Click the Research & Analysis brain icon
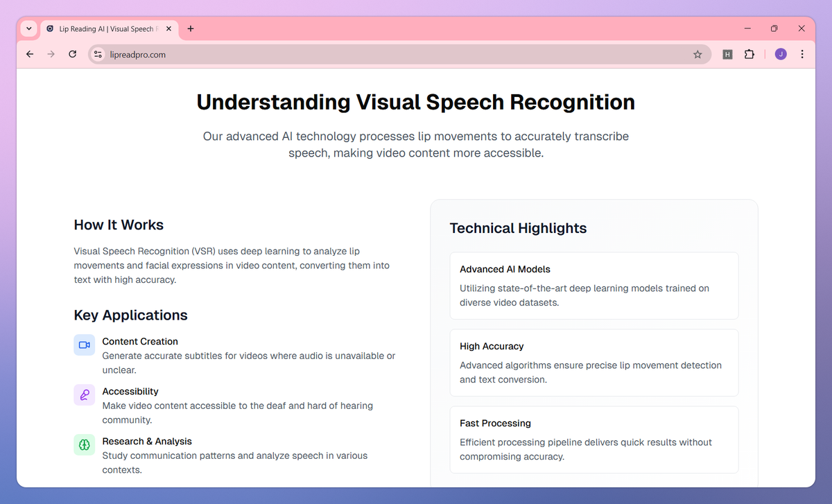 [x=84, y=444]
